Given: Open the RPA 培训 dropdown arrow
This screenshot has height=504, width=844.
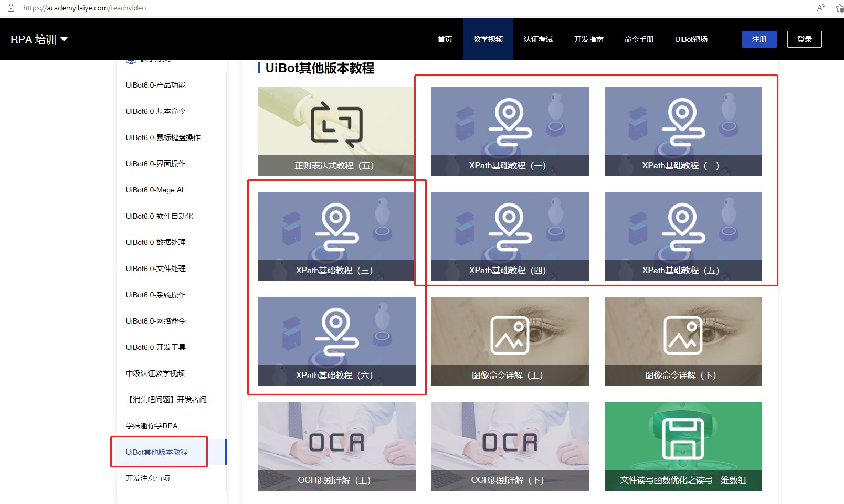Looking at the screenshot, I should [64, 39].
